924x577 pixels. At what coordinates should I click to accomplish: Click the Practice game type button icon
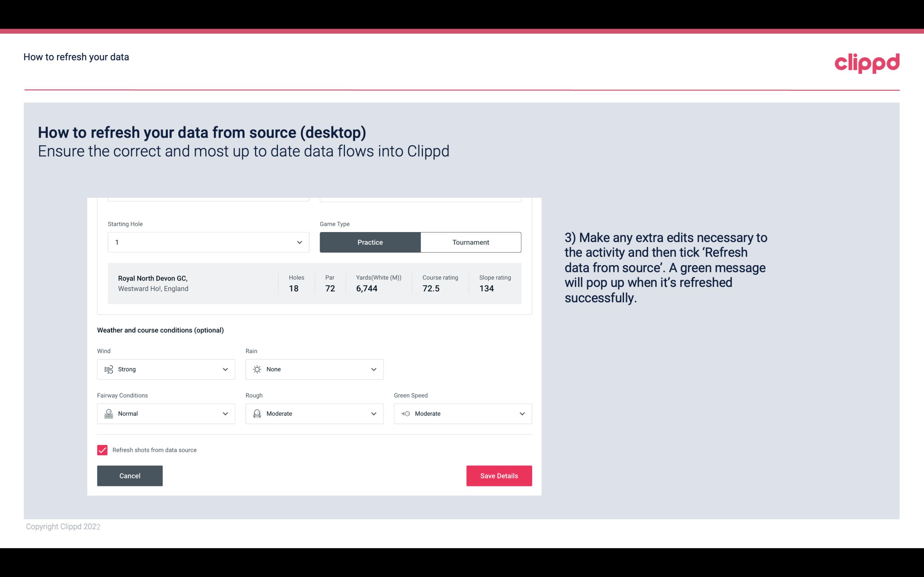370,242
